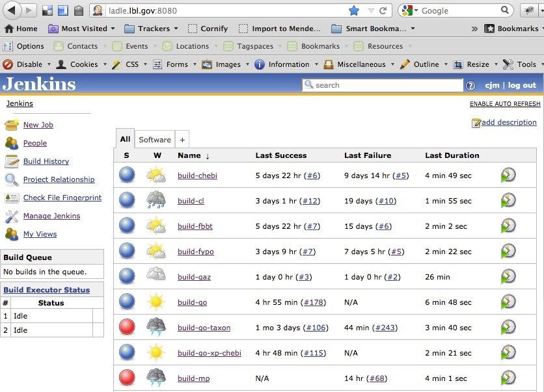Click the cloudy weather icon for build-gaz
Viewport: 544px width, 392px height.
[x=156, y=274]
